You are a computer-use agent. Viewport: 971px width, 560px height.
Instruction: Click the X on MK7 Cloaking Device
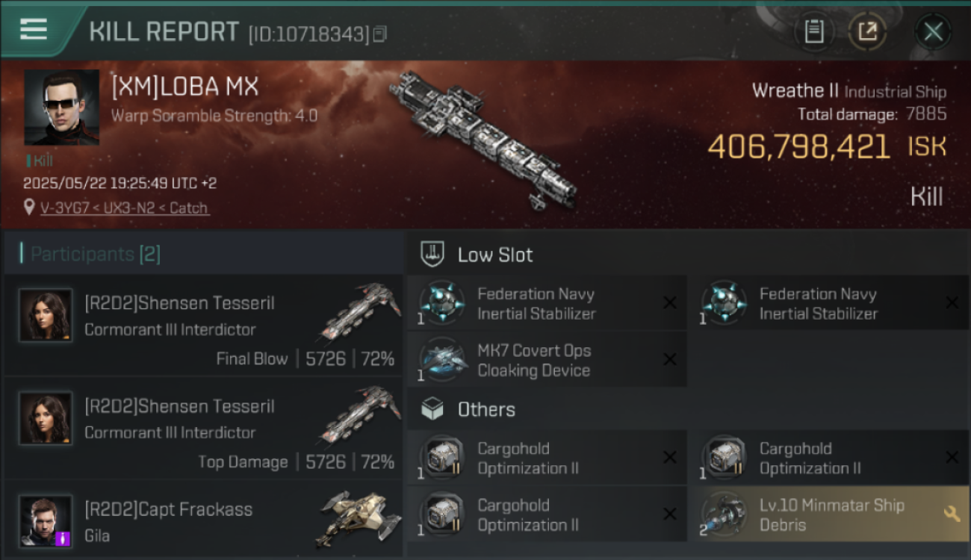tap(670, 360)
